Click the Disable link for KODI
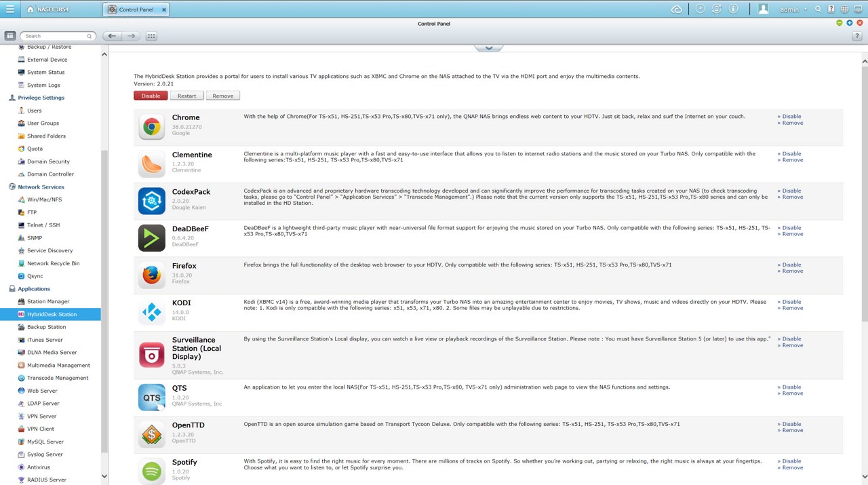This screenshot has width=868, height=485. [x=791, y=302]
